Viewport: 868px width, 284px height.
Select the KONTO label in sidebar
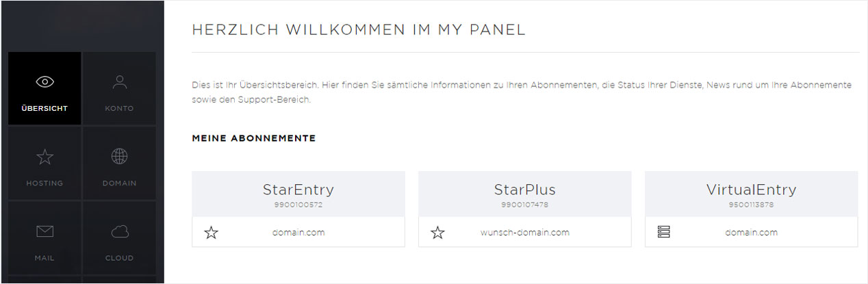(119, 108)
